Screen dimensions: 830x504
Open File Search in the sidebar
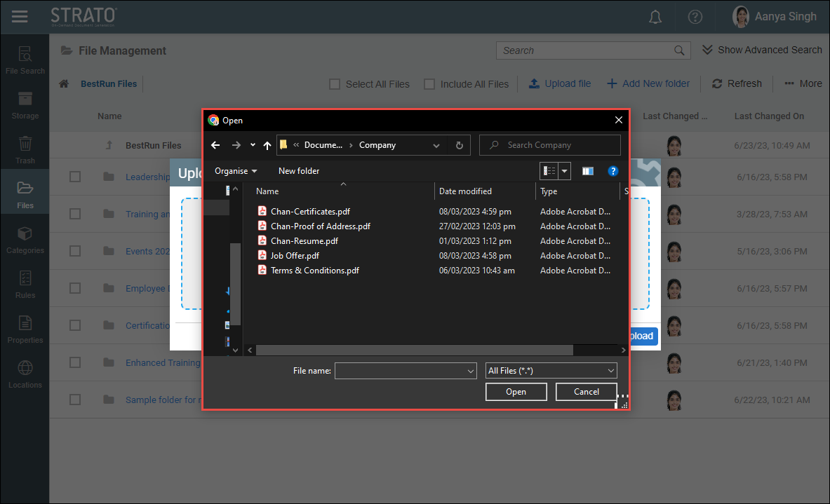tap(25, 60)
